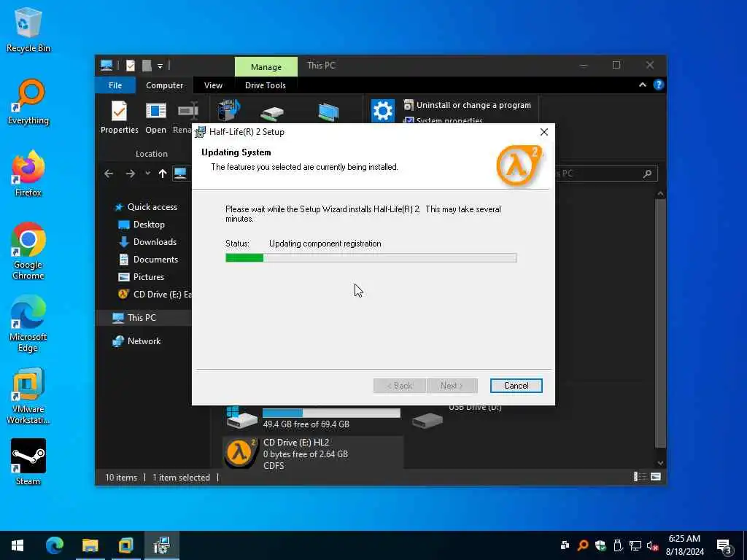Open the network tray icon

coord(635,545)
